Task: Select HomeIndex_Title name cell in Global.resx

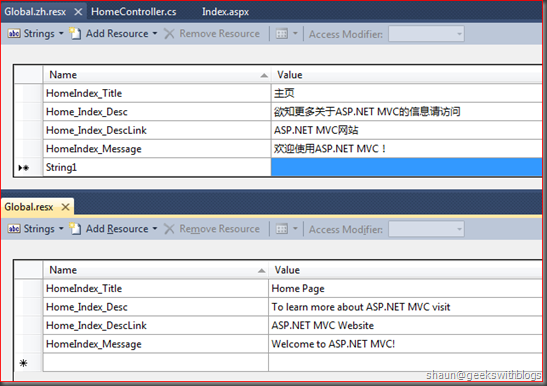Action: click(x=156, y=288)
